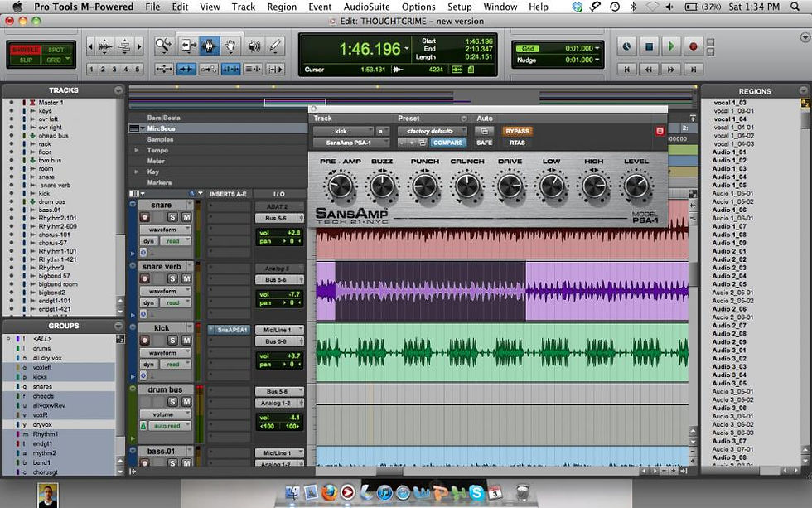This screenshot has width=812, height=508.
Task: Mute the kick track
Action: pyautogui.click(x=186, y=341)
